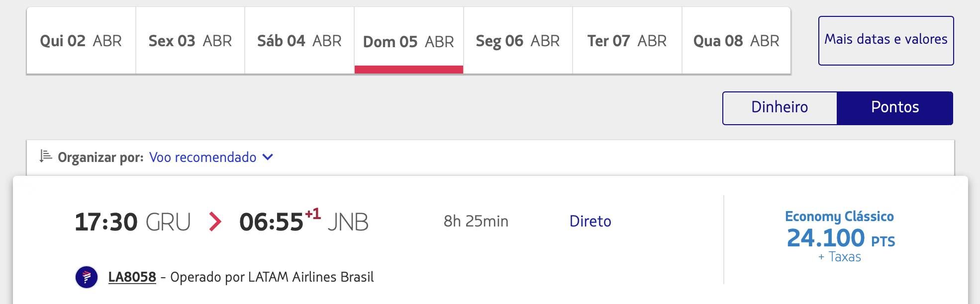
Task: Click the Direto flight details link
Action: point(590,222)
